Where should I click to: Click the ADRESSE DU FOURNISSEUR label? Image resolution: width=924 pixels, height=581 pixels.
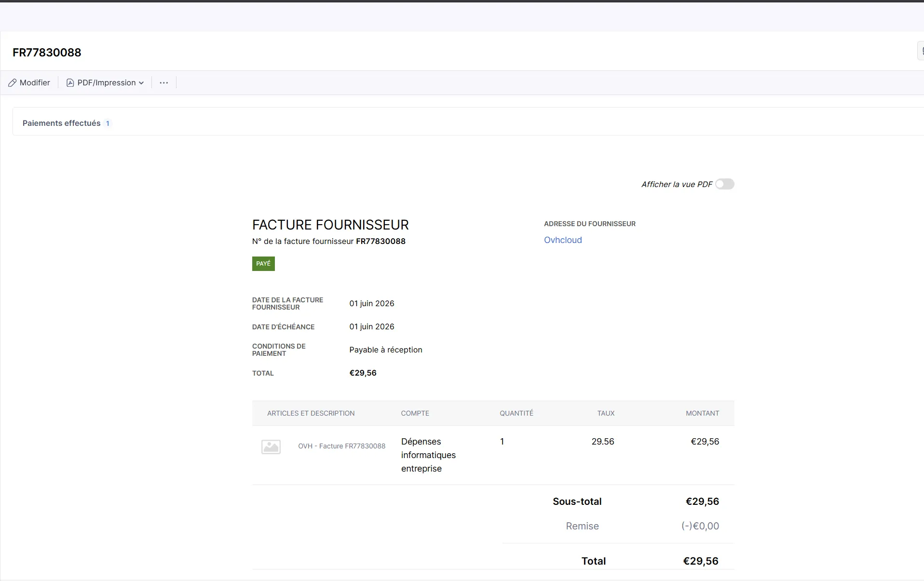click(x=590, y=224)
